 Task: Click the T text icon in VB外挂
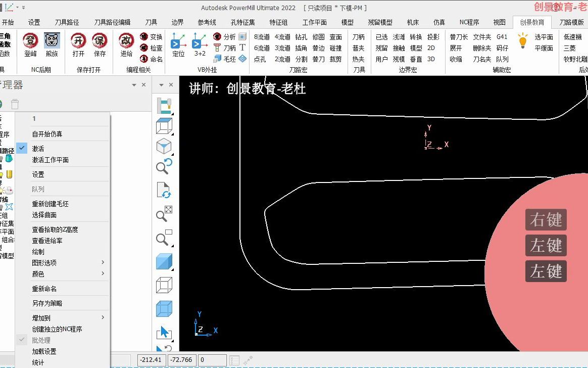(242, 48)
